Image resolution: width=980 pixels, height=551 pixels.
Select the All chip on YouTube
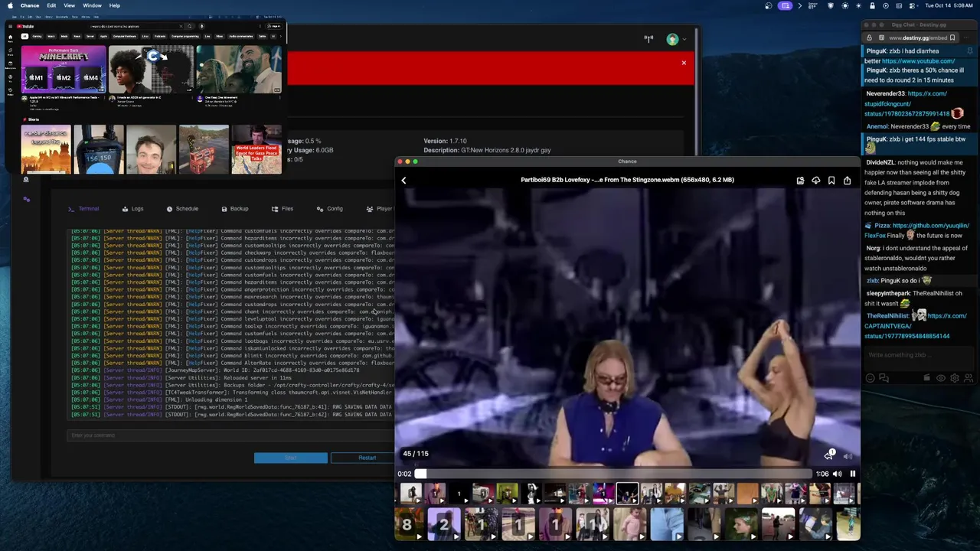click(24, 36)
